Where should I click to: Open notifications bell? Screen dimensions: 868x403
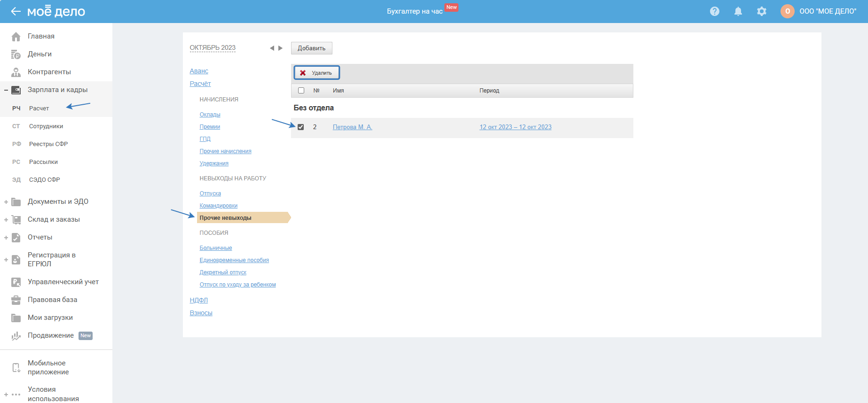coord(738,11)
